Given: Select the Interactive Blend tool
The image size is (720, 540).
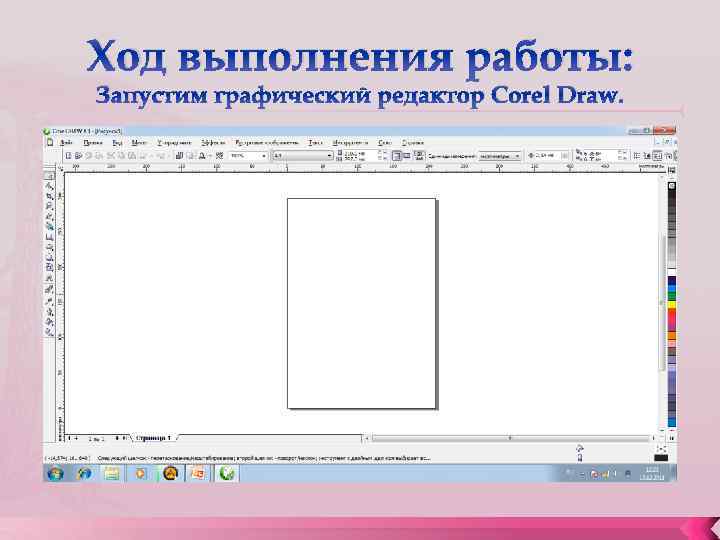Looking at the screenshot, I should (49, 289).
